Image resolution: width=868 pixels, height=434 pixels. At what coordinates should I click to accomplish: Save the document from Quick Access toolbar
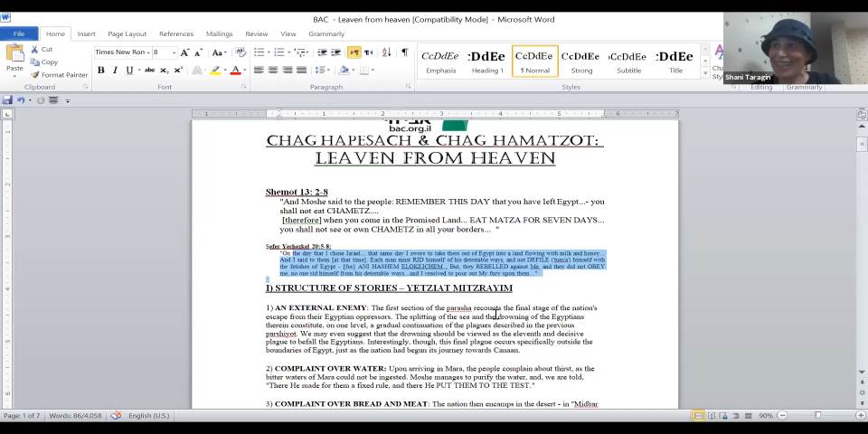click(8, 100)
